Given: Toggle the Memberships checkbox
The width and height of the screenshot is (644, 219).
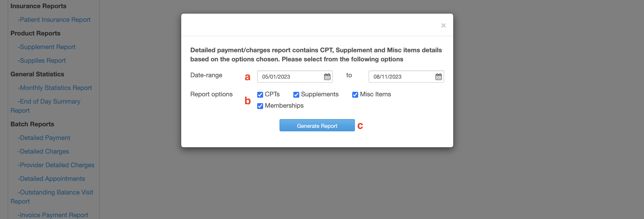Looking at the screenshot, I should (x=260, y=106).
